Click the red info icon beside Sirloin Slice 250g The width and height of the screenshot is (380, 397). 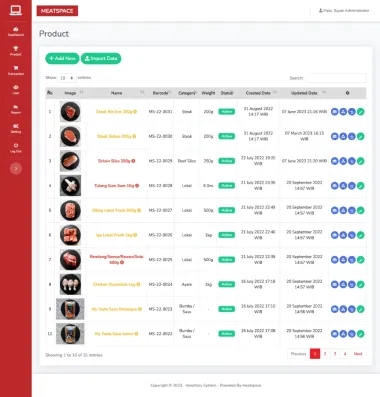pyautogui.click(x=133, y=161)
